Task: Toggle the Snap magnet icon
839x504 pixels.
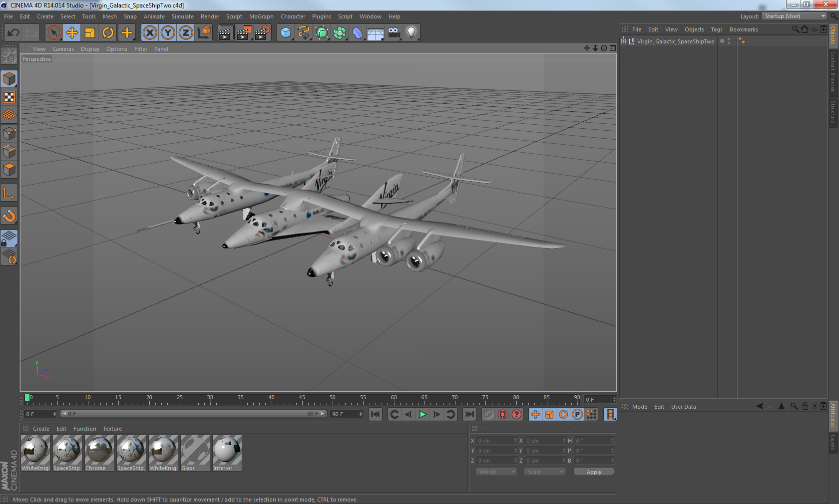Action: pos(9,216)
